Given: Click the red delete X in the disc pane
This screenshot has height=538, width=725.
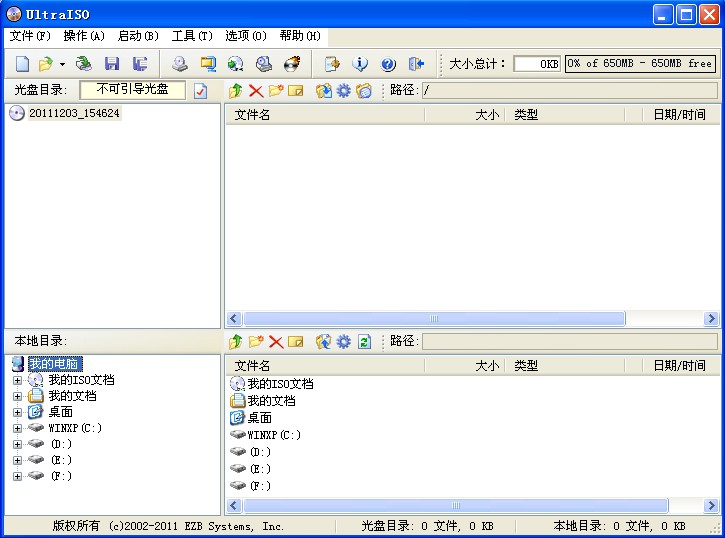Looking at the screenshot, I should pyautogui.click(x=256, y=91).
